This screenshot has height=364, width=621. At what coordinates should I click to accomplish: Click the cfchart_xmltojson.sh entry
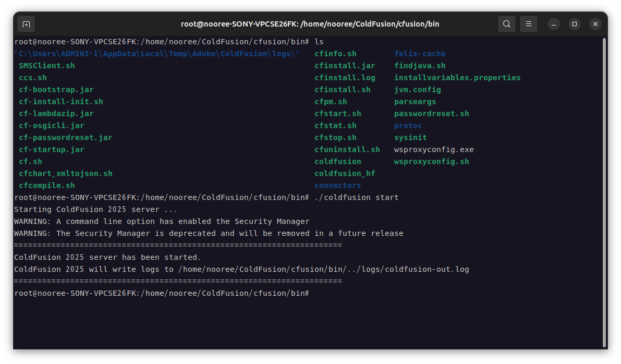click(x=66, y=173)
